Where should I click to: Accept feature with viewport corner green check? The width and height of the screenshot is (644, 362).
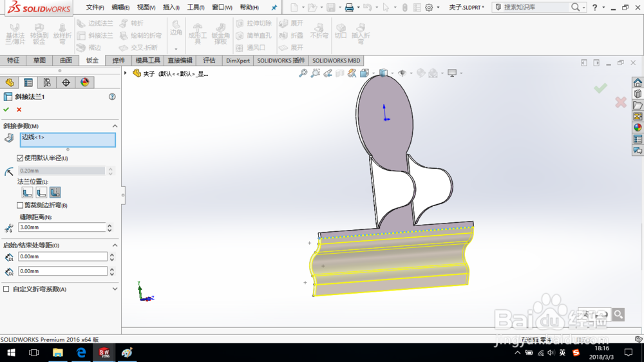tap(600, 88)
